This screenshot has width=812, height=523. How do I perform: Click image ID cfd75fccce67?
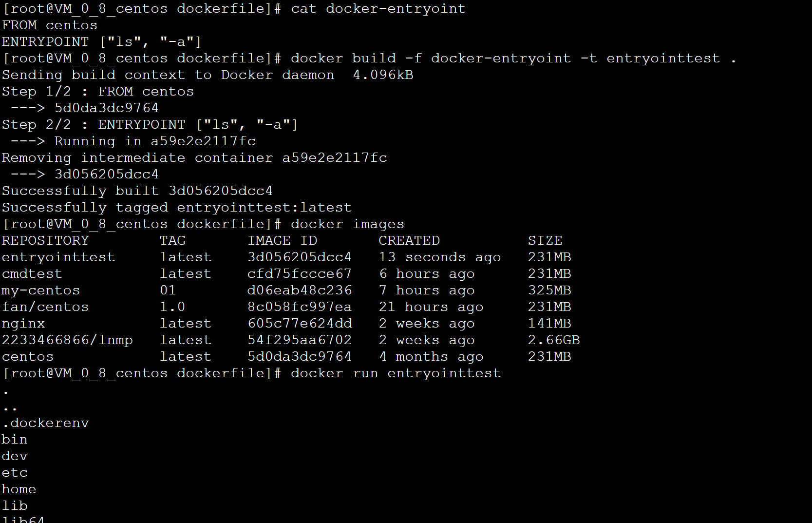tap(299, 274)
